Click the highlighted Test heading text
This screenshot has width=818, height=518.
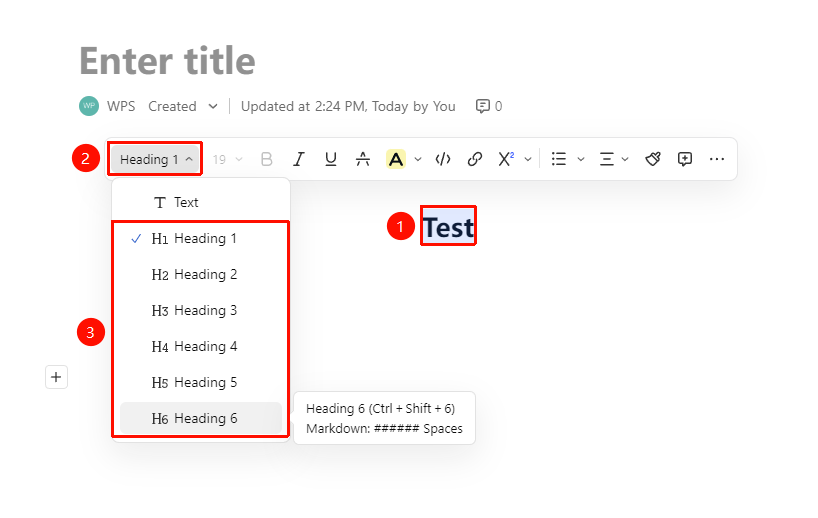click(448, 227)
